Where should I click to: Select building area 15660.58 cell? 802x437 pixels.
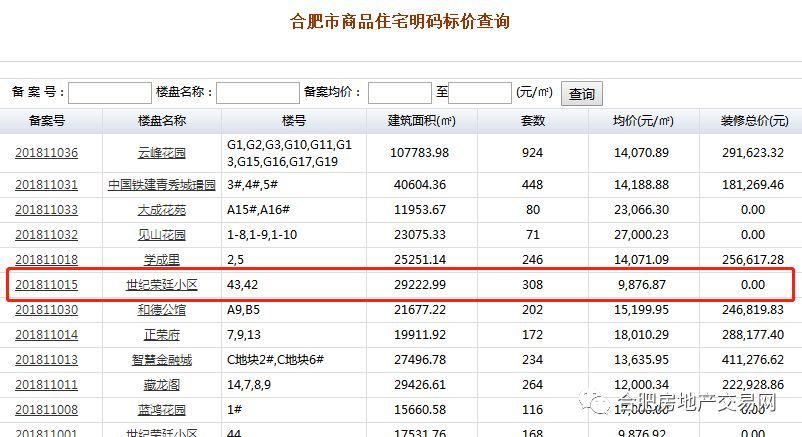(420, 409)
